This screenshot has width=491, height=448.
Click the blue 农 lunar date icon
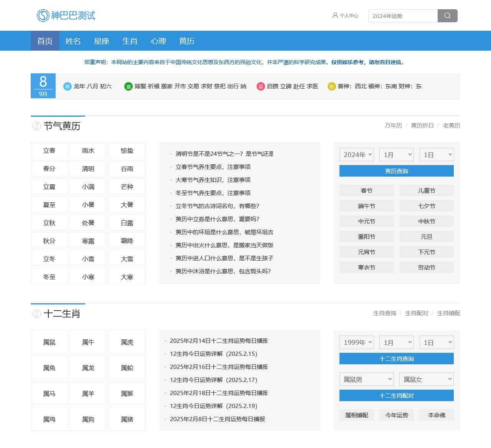[68, 86]
